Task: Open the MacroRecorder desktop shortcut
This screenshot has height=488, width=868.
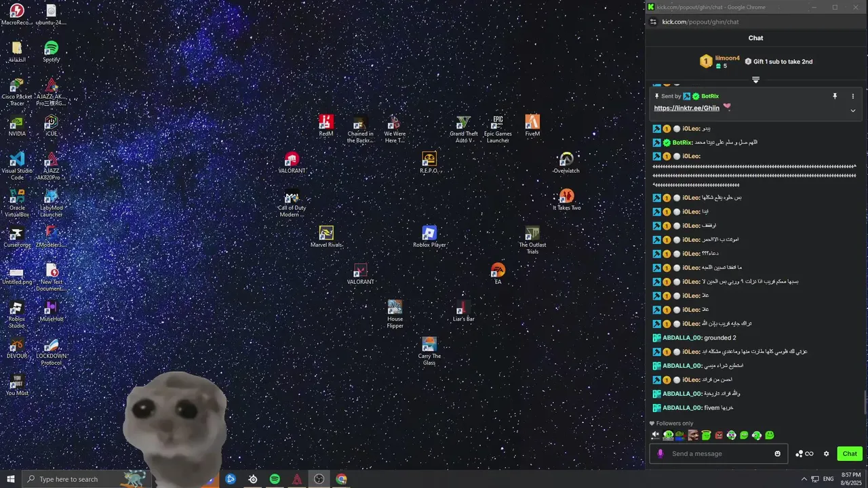Action: tap(17, 14)
